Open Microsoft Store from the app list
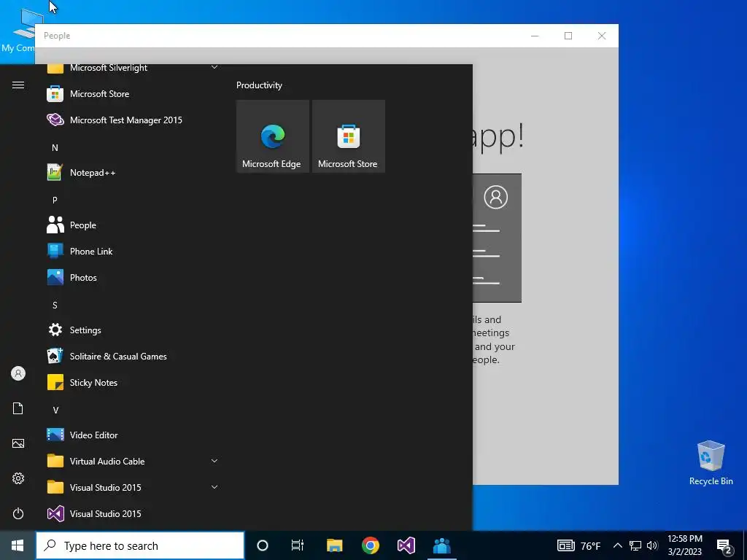The height and width of the screenshot is (560, 747). (132, 94)
